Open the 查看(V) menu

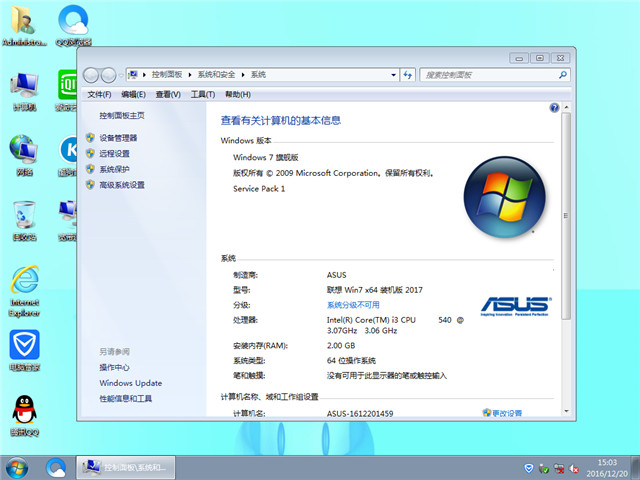tap(168, 95)
